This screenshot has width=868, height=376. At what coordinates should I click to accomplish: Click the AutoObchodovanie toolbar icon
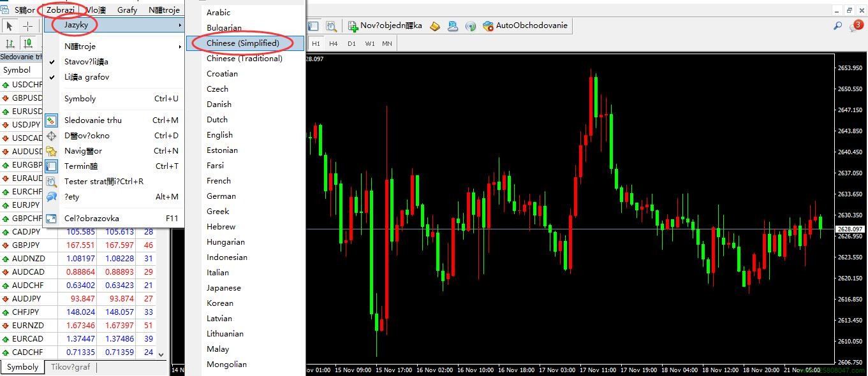(x=489, y=26)
